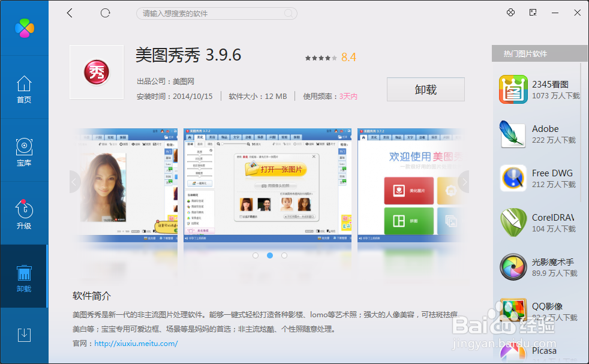Click the star rating icons
This screenshot has width=589, height=364.
pyautogui.click(x=321, y=58)
